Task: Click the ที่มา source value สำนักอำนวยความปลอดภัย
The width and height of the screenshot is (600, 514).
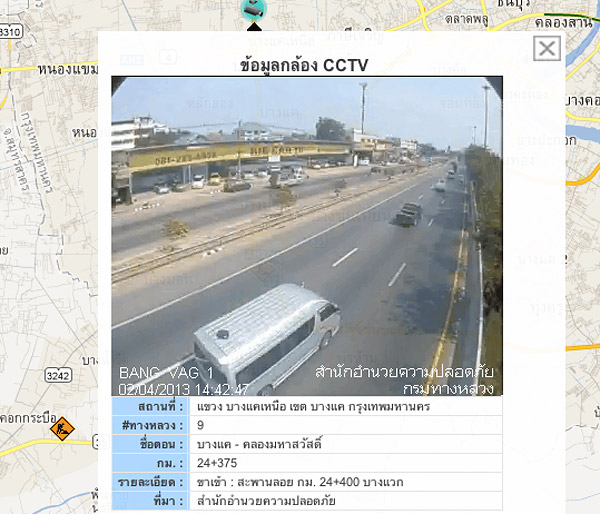Action: [x=266, y=501]
